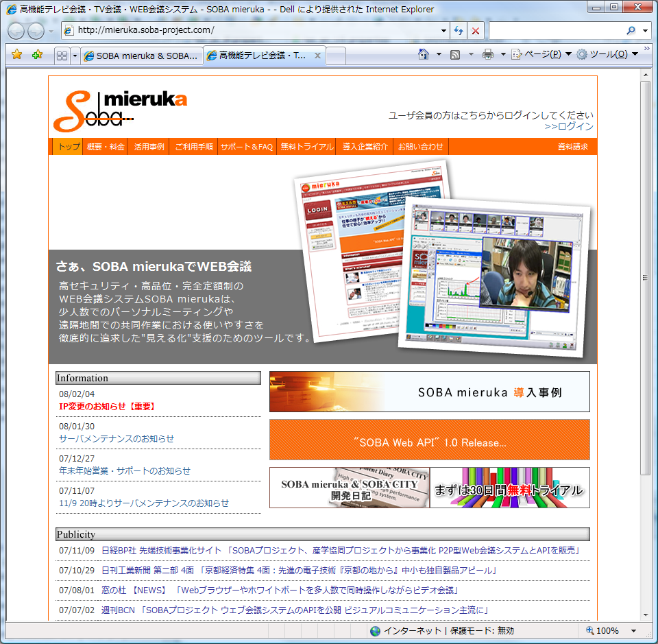
Task: Click the インターネット zone globe icon
Action: [375, 630]
